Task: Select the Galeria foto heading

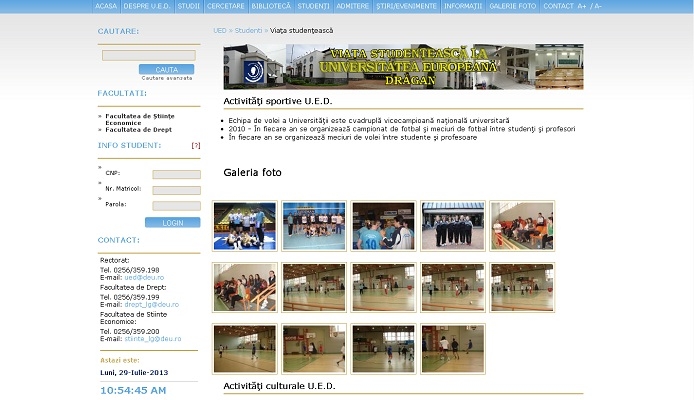Action: point(252,173)
